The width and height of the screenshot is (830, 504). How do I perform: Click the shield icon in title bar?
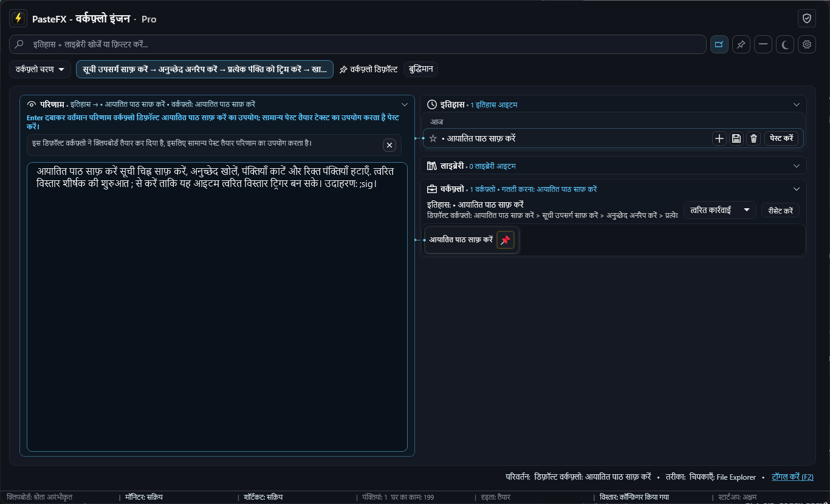coord(807,19)
